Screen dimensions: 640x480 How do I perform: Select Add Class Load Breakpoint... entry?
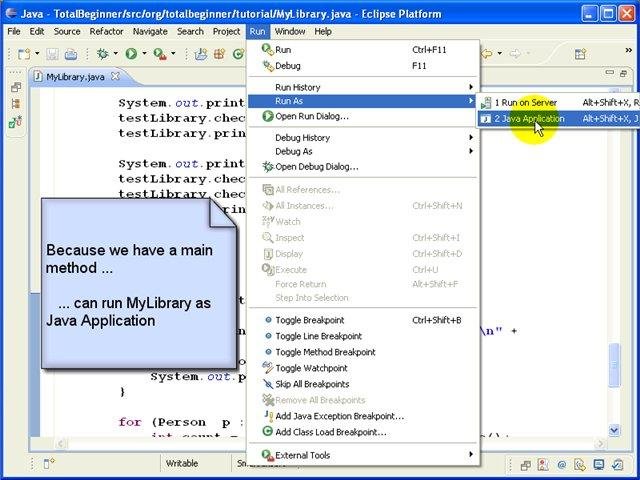pyautogui.click(x=363, y=432)
